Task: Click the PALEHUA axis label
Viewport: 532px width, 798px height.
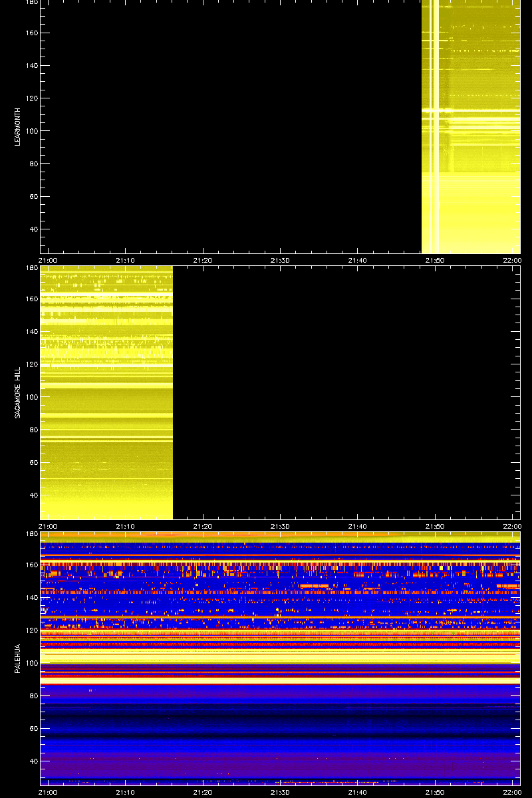Action: [x=18, y=658]
